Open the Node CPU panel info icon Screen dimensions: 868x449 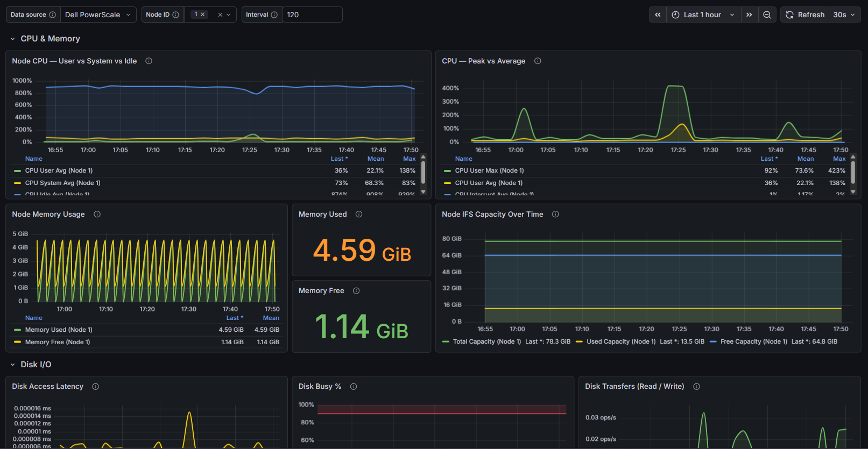pyautogui.click(x=149, y=61)
